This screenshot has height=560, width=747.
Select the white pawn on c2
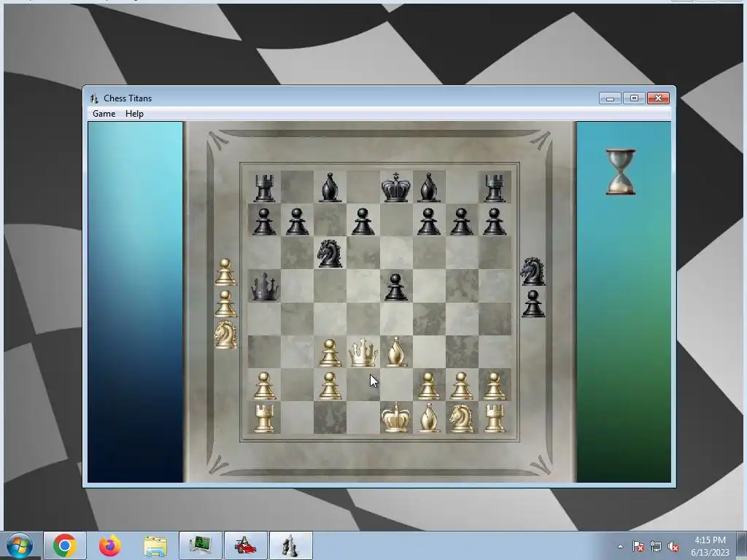330,386
